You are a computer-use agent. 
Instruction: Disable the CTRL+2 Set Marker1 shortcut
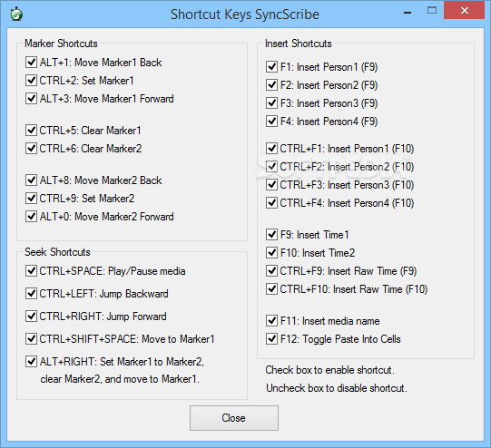(x=31, y=81)
